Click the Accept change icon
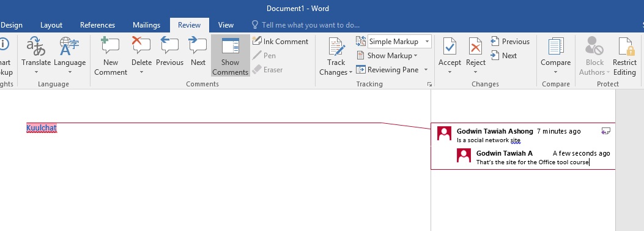 tap(450, 46)
